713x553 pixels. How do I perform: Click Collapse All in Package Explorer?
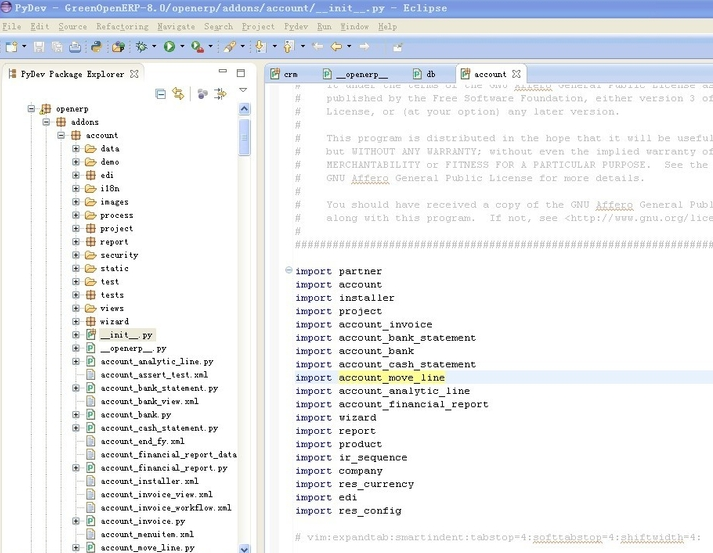(x=161, y=93)
